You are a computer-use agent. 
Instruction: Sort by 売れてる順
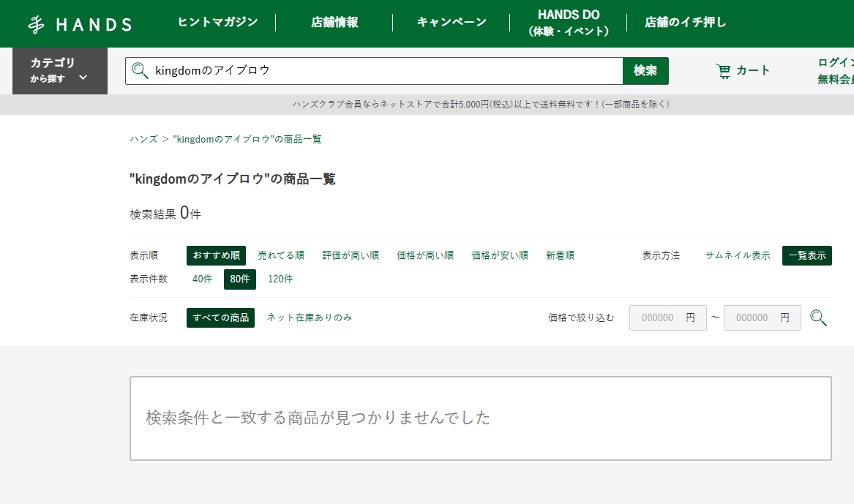[281, 255]
